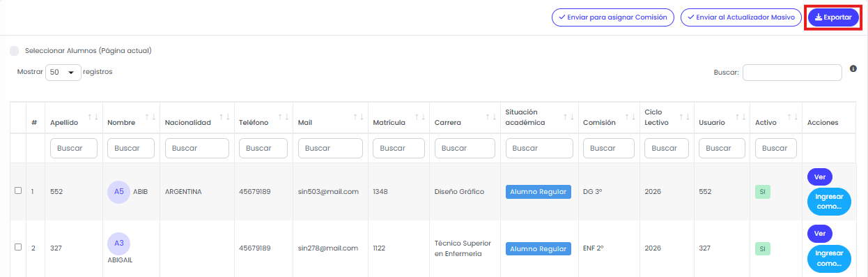This screenshot has height=277, width=868.
Task: Click Alumno Regular badge in row 2
Action: point(538,248)
